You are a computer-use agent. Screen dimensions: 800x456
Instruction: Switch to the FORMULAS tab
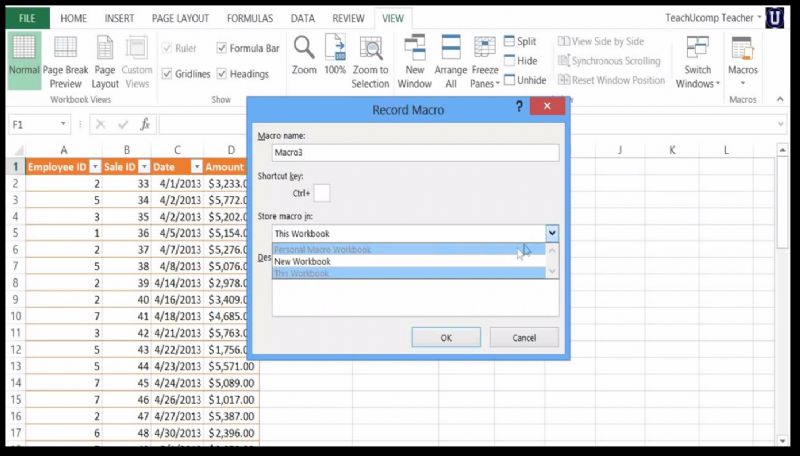tap(250, 18)
